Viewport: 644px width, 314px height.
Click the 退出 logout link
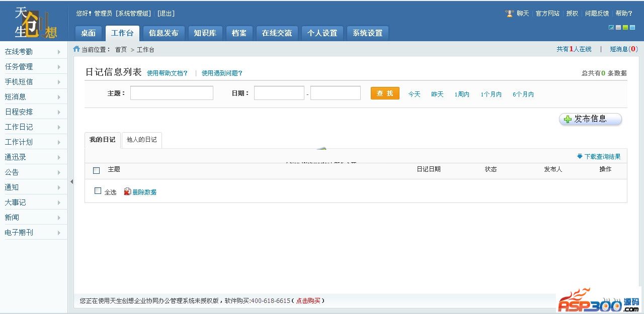coord(166,14)
